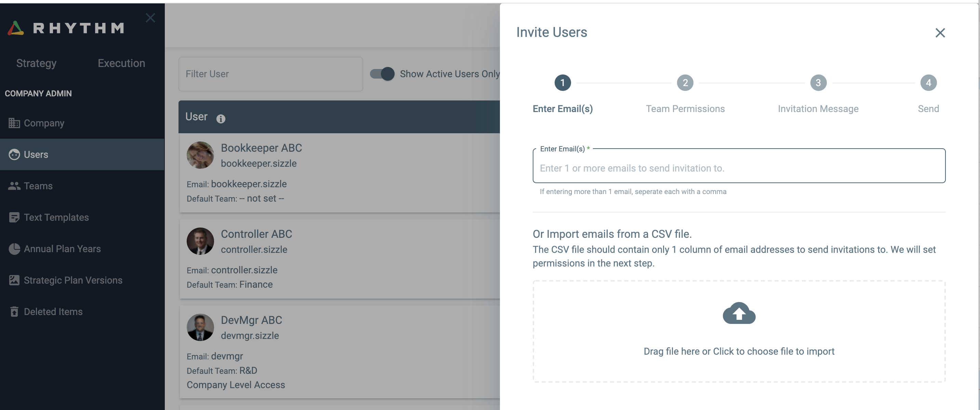Select step 3 Invitation Message circle
Image resolution: width=980 pixels, height=410 pixels.
(818, 83)
